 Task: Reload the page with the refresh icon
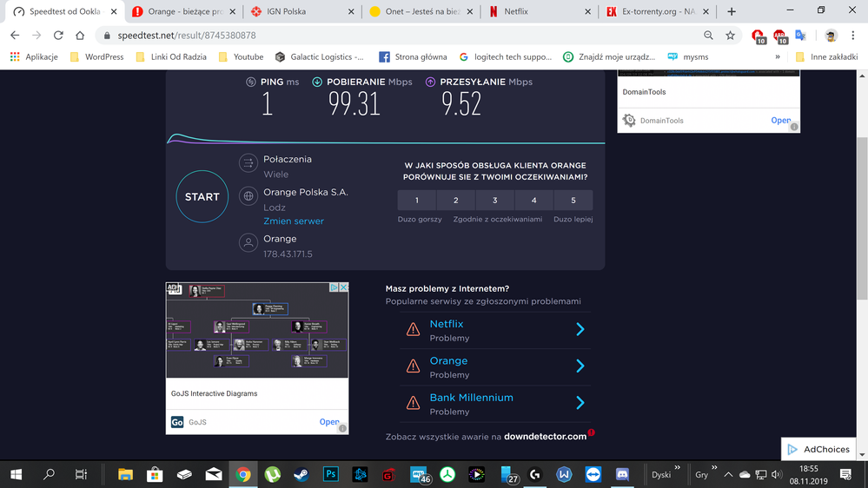point(58,36)
